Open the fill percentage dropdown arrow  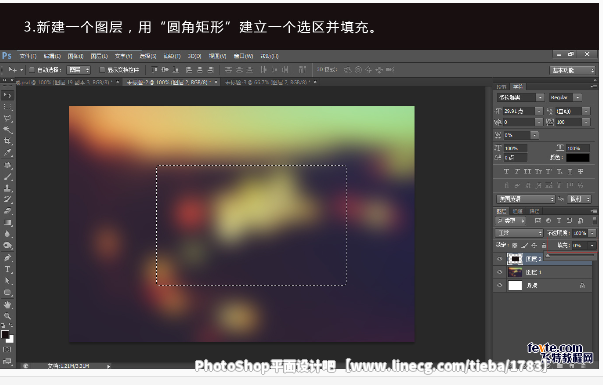(592, 245)
